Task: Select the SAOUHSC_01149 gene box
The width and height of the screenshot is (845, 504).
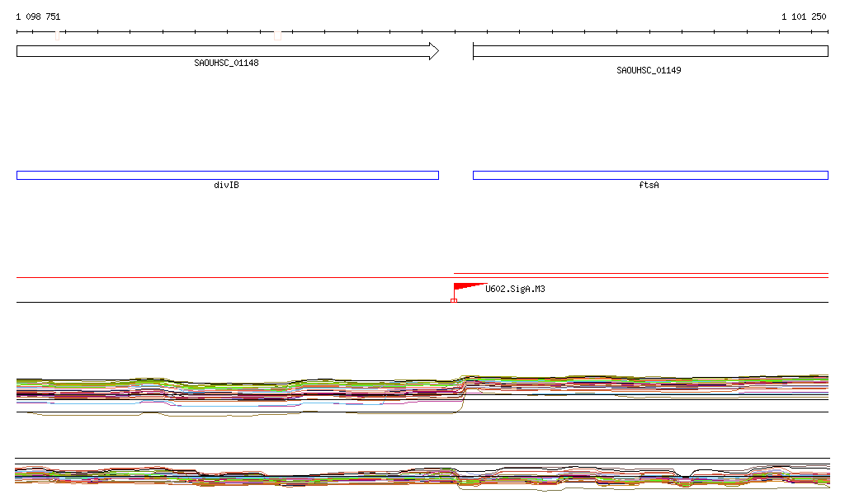Action: [x=650, y=51]
